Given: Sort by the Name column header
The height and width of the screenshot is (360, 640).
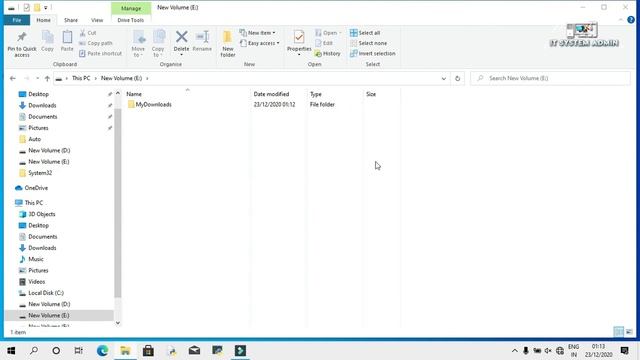Looking at the screenshot, I should click(x=134, y=94).
